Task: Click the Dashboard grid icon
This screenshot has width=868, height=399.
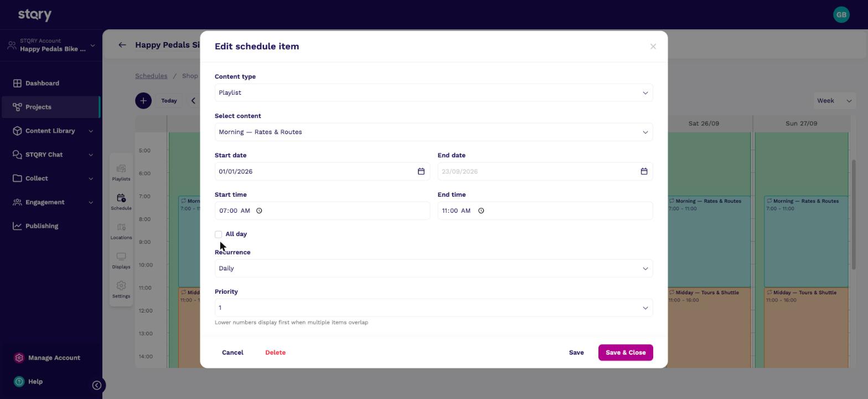Action: (x=17, y=83)
